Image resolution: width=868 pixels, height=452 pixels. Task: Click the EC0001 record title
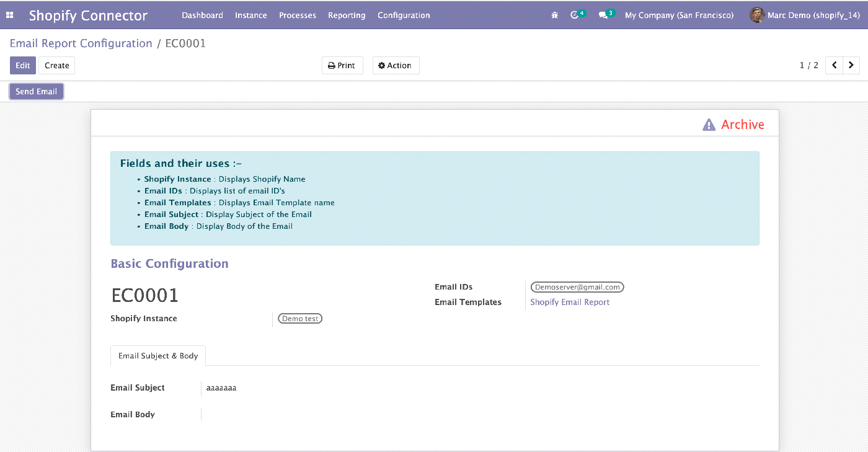(x=145, y=296)
